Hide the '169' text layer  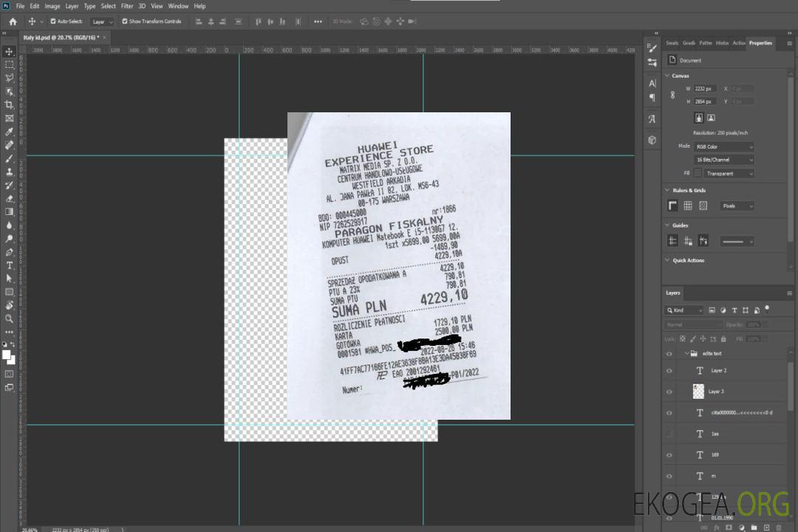tap(669, 455)
